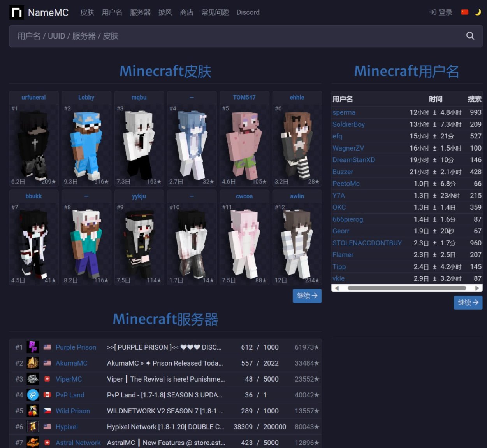
Task: Click the DreamStanXD username link
Action: pos(353,160)
